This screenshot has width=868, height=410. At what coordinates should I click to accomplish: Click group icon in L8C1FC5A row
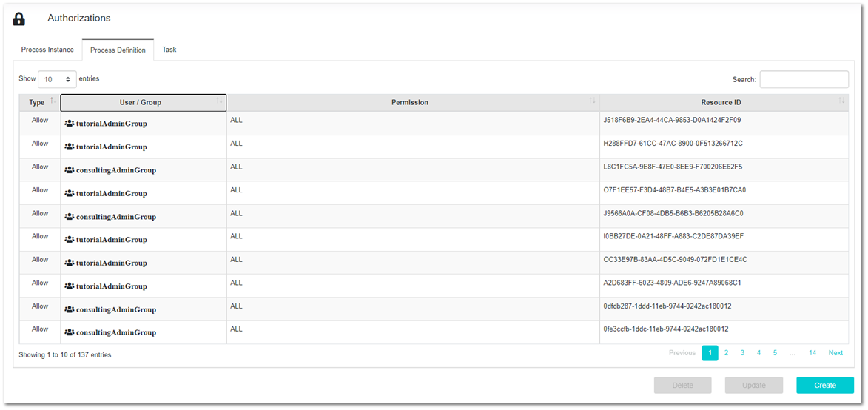pyautogui.click(x=70, y=170)
